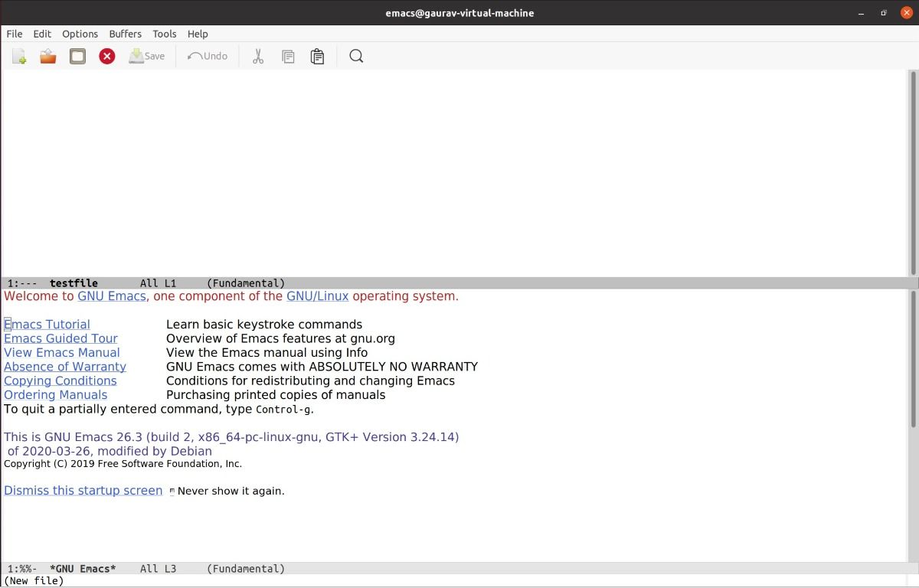Click the 'Control-g' key text
This screenshot has height=588, width=919.
[x=284, y=410]
